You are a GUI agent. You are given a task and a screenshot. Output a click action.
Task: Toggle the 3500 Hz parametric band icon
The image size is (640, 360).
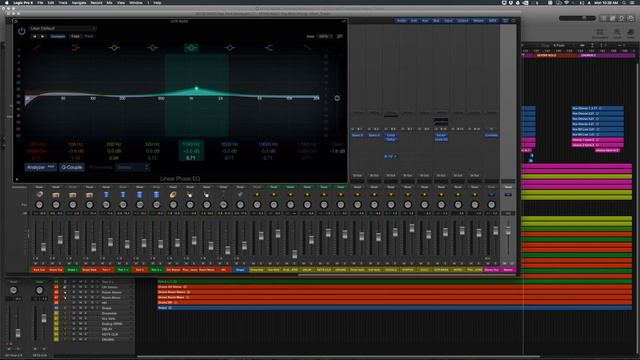[230, 48]
